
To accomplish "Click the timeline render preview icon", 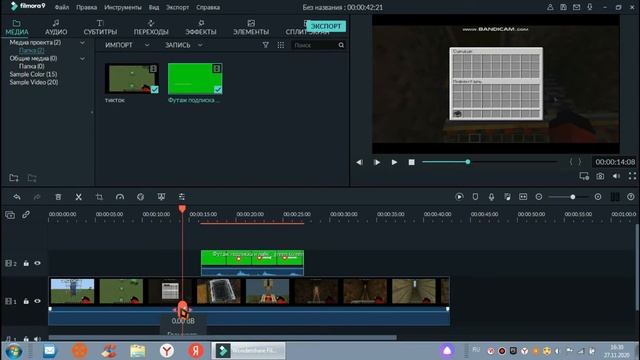I will (459, 197).
